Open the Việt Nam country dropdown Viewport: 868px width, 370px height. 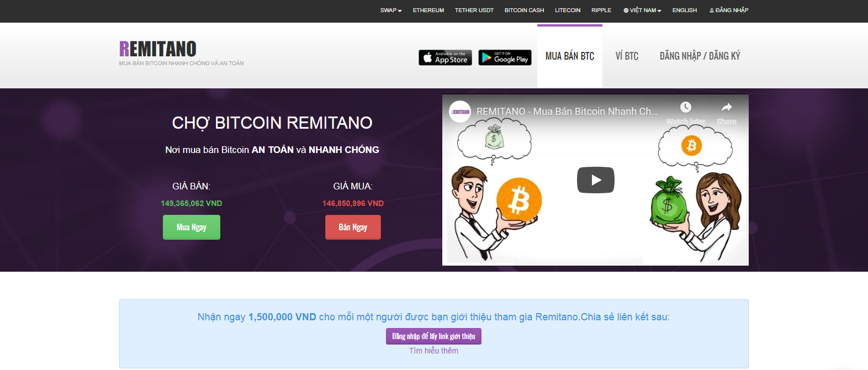pyautogui.click(x=642, y=10)
